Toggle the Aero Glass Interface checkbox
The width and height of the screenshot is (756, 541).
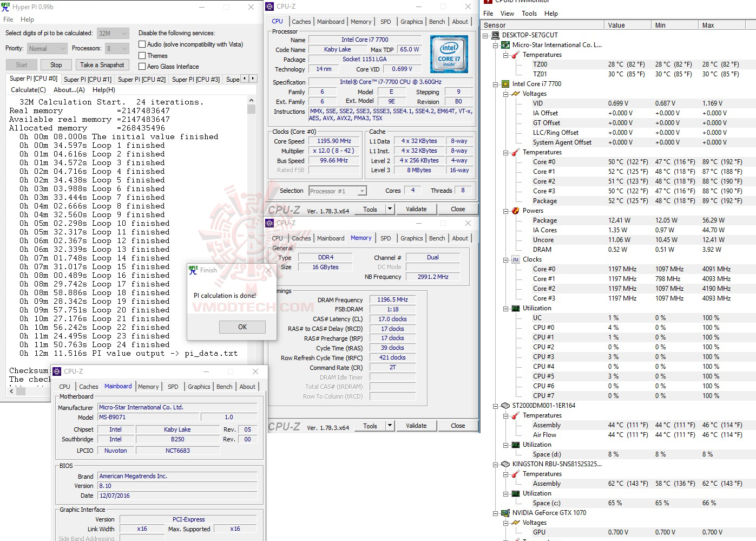tap(142, 66)
